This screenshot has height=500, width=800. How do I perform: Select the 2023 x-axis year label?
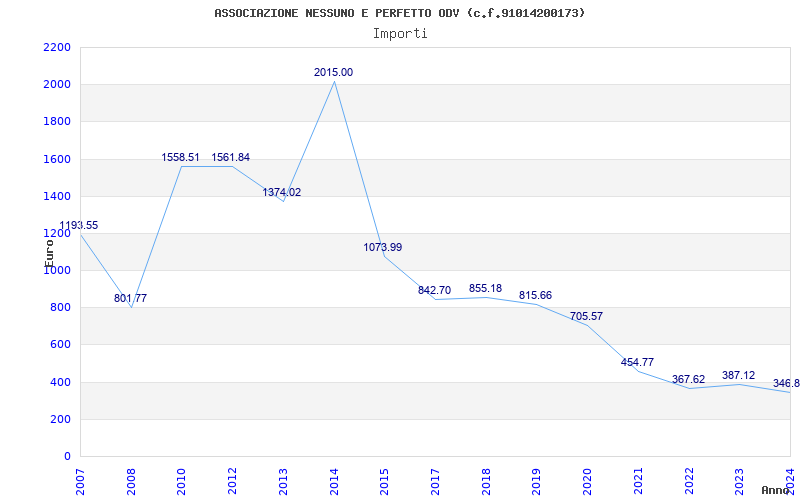739,481
